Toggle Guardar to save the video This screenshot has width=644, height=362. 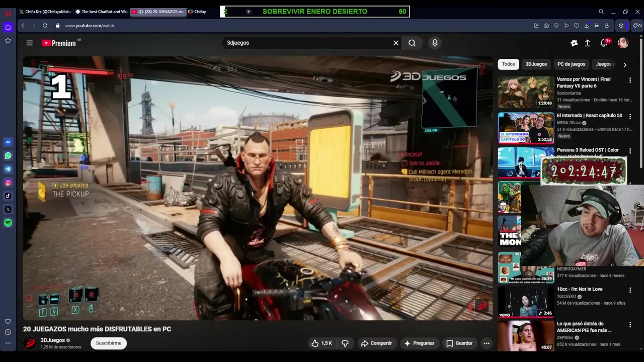point(459,343)
